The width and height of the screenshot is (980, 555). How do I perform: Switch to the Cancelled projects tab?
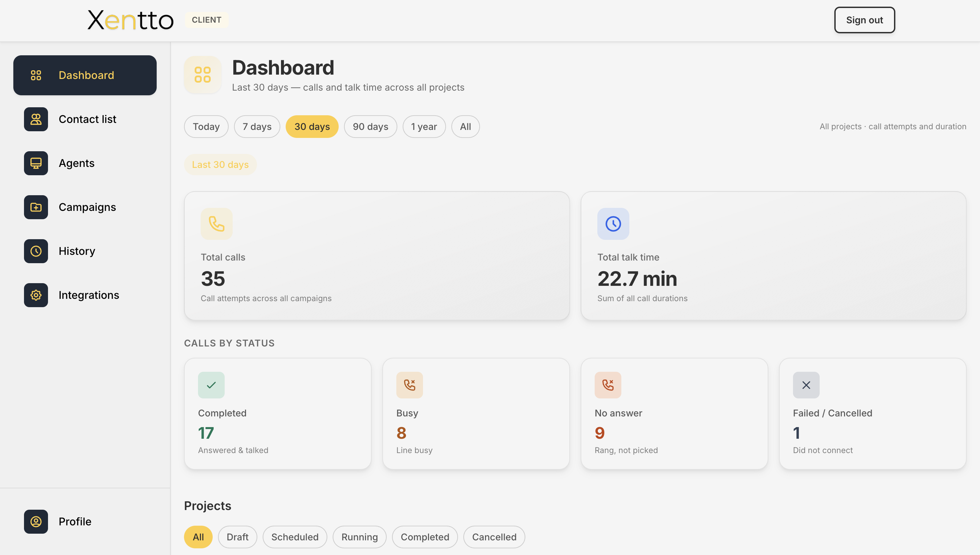(x=494, y=537)
